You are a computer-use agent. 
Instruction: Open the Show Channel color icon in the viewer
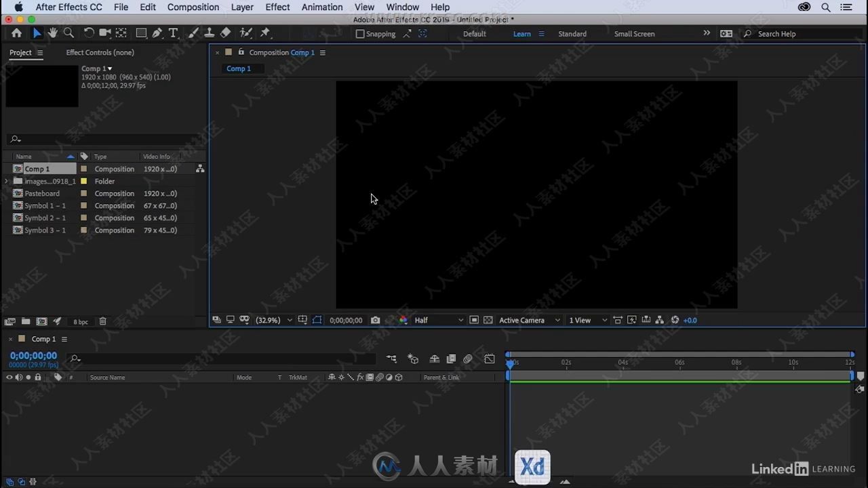(x=403, y=320)
